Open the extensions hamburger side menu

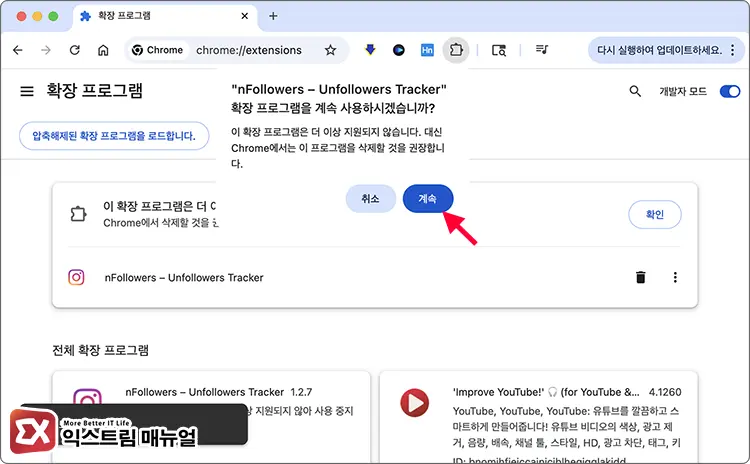27,91
